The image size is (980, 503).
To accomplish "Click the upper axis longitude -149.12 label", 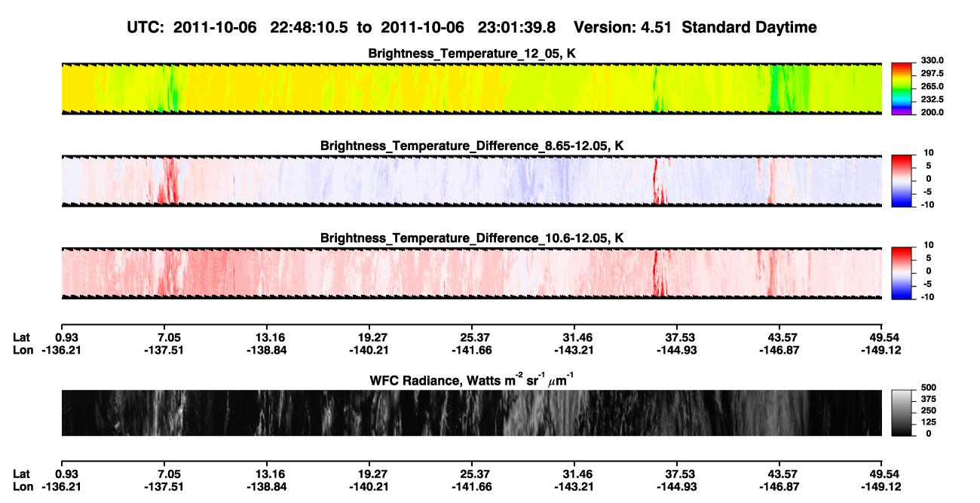I will (881, 349).
